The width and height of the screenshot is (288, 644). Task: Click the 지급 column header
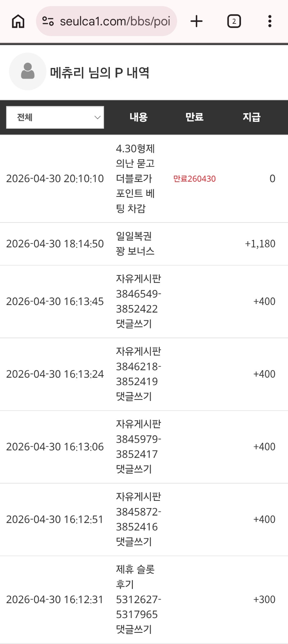point(251,117)
